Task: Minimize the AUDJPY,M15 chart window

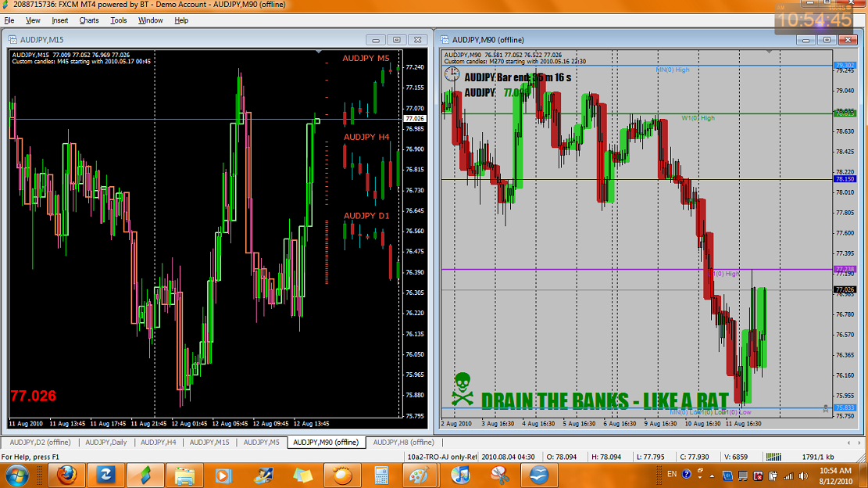Action: pos(376,40)
